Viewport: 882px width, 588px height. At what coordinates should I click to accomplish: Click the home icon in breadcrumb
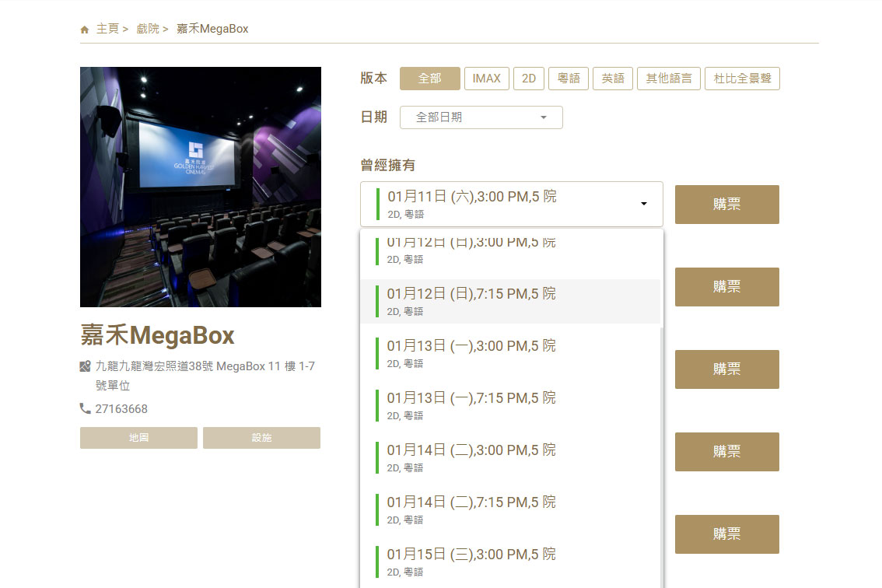85,30
